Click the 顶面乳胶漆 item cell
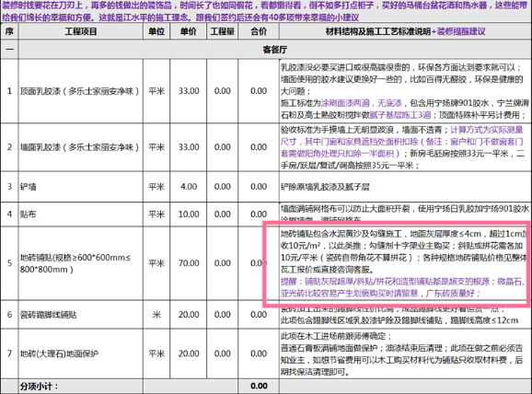 tap(81, 91)
